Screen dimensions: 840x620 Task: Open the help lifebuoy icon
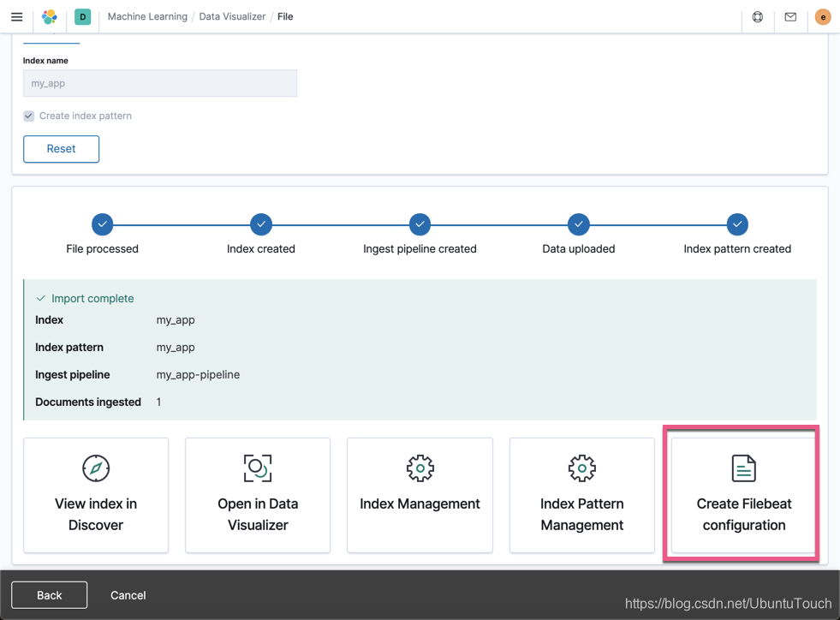click(x=758, y=16)
